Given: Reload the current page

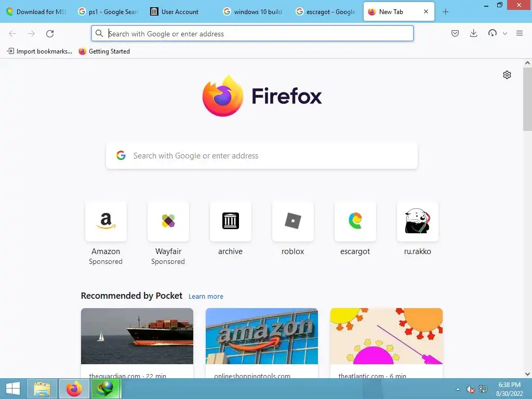Looking at the screenshot, I should [x=50, y=34].
